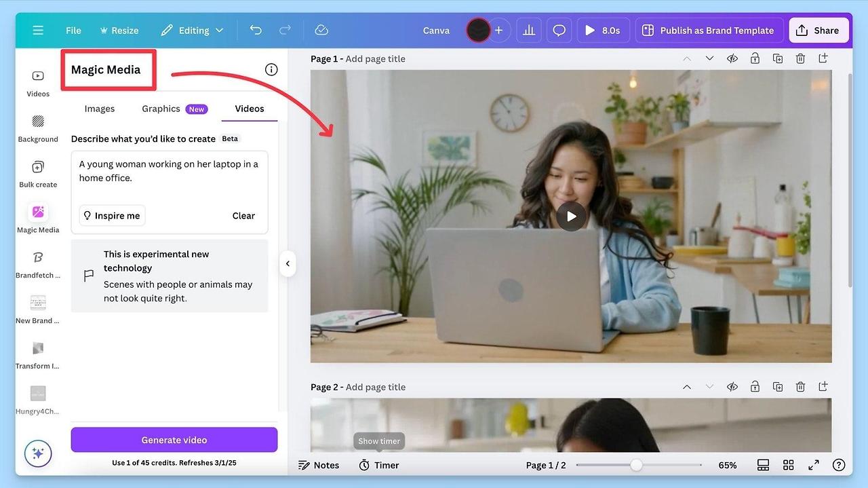Undo the last action

click(x=256, y=30)
